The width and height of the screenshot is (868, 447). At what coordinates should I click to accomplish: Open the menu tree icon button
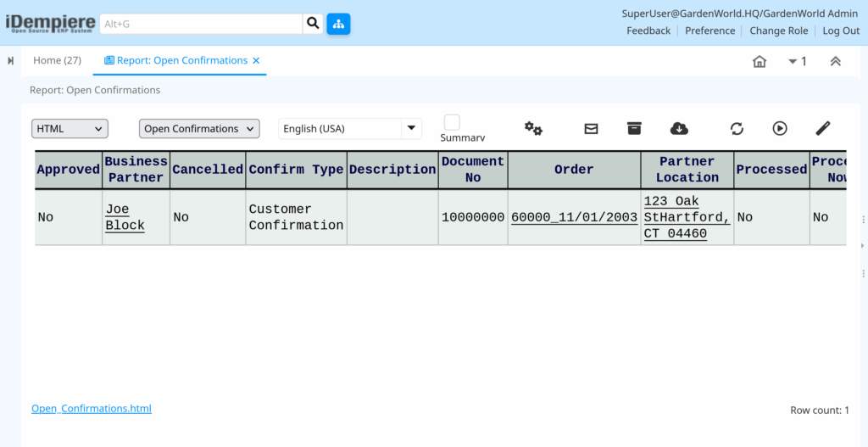[338, 24]
